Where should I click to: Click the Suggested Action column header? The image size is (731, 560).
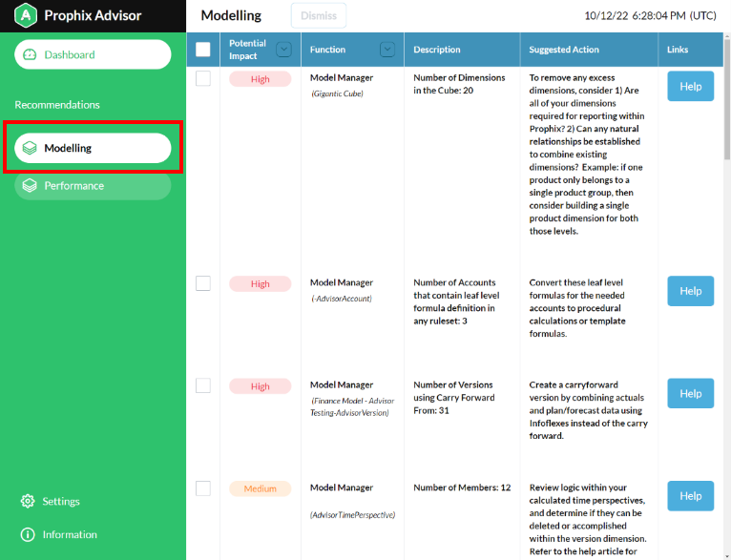pyautogui.click(x=564, y=50)
